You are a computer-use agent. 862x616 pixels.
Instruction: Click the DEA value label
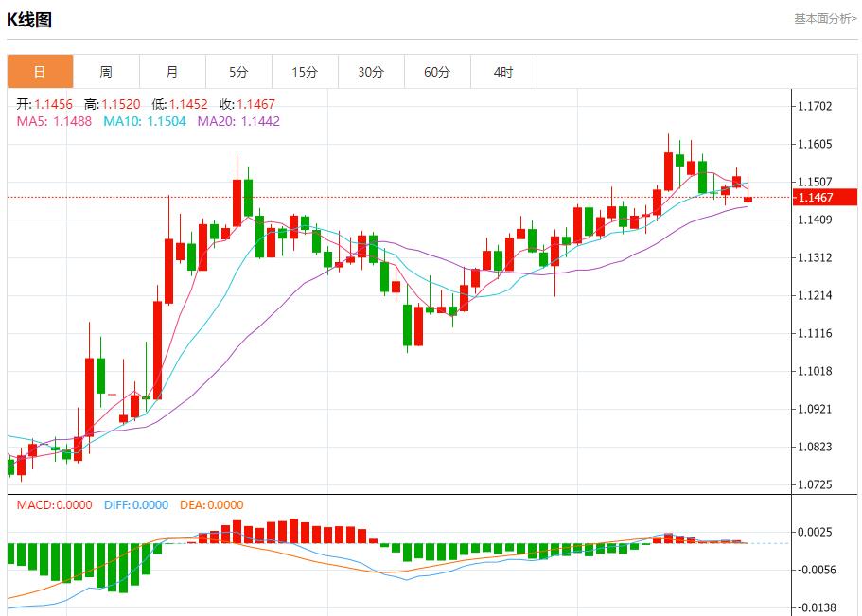click(x=210, y=505)
